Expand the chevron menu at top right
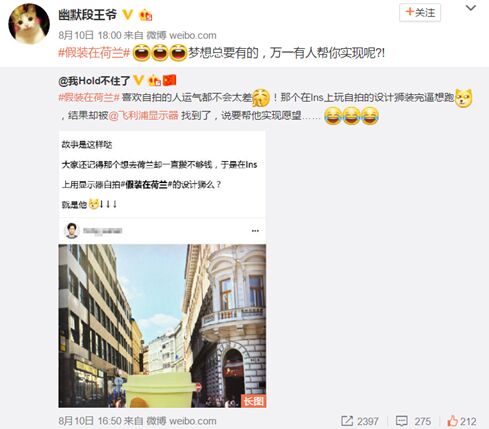The width and height of the screenshot is (489, 429). tap(471, 8)
